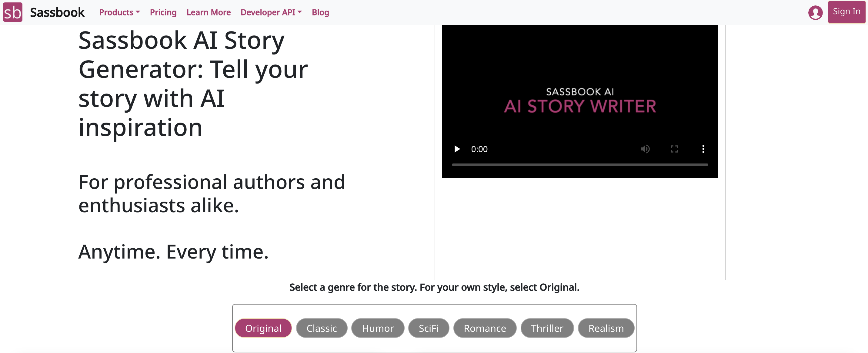This screenshot has width=868, height=353.
Task: Expand the Products dropdown menu
Action: coord(119,12)
